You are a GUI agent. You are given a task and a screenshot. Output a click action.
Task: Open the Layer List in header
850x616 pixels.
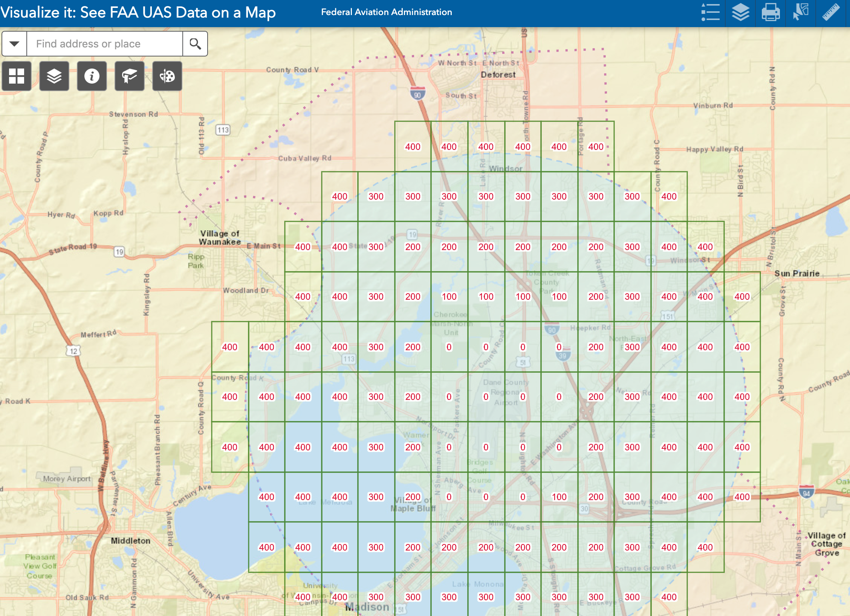(740, 12)
